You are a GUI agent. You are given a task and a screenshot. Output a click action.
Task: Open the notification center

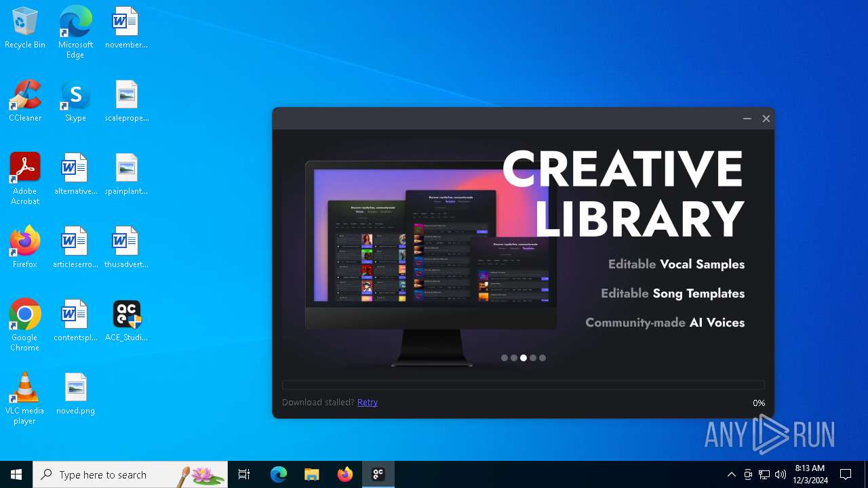pyautogui.click(x=846, y=474)
